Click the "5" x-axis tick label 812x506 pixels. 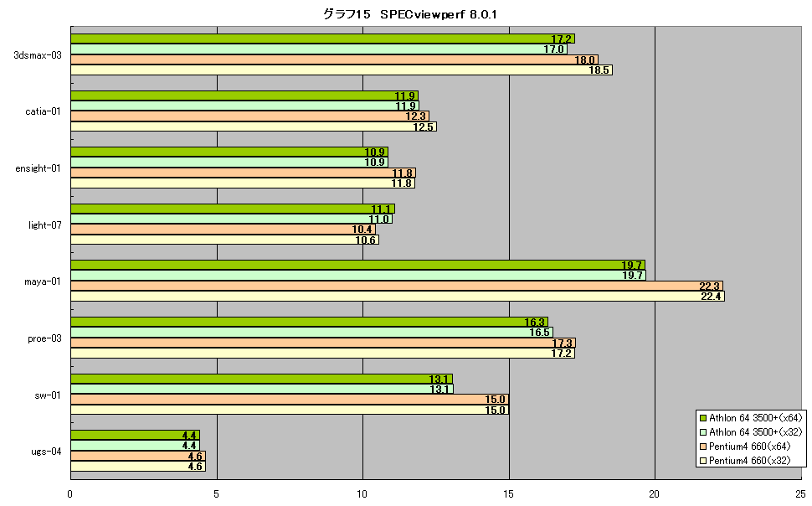click(217, 494)
